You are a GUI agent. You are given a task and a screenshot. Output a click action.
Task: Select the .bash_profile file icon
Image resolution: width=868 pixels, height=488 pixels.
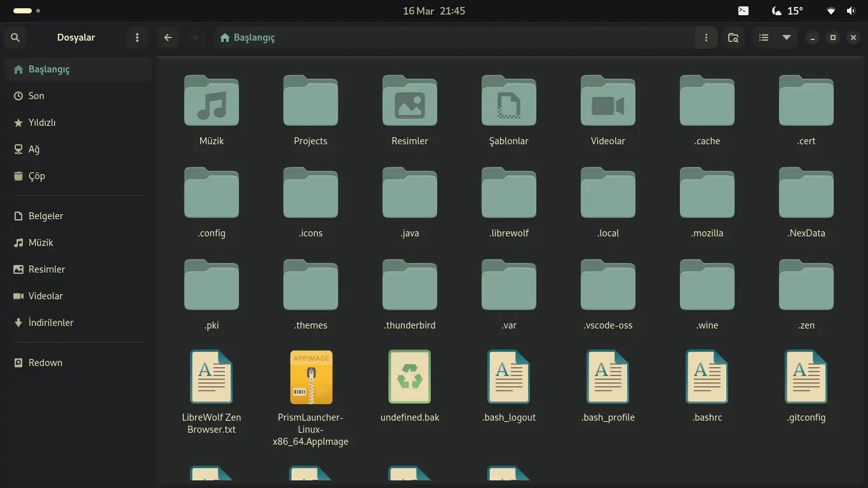608,377
